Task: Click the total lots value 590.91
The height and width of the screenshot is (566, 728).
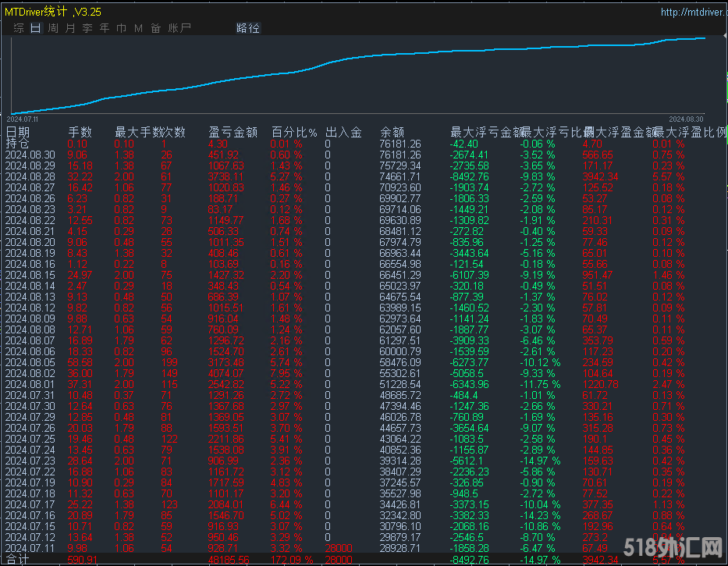Action: (82, 560)
